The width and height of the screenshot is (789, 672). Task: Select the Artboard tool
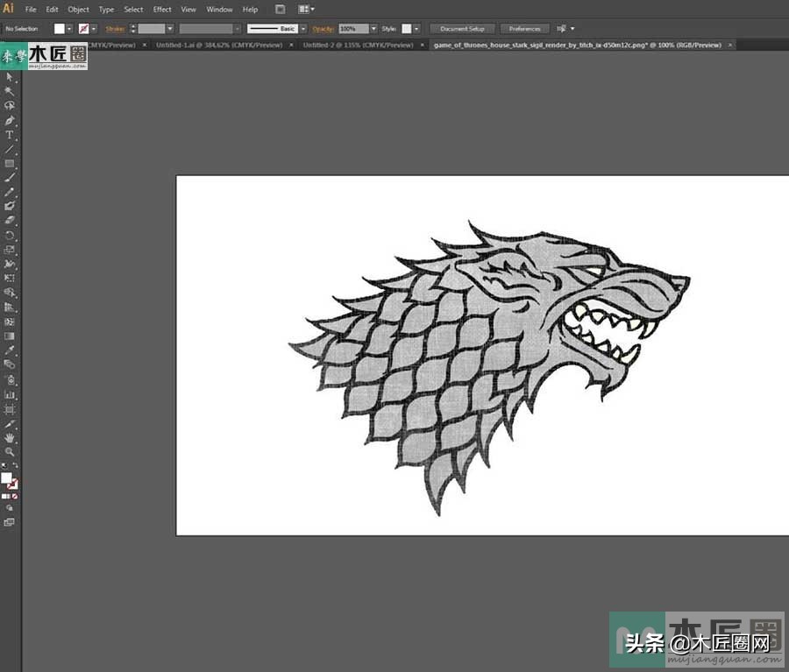tap(9, 409)
